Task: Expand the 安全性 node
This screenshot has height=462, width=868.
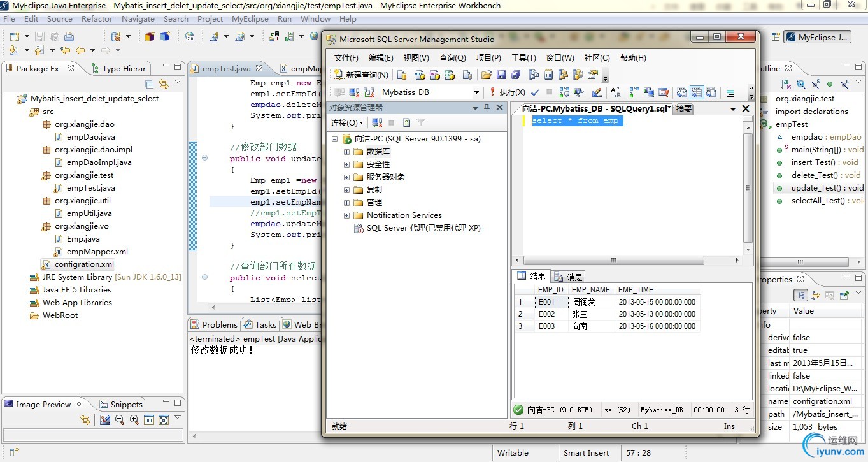Action: pyautogui.click(x=346, y=164)
